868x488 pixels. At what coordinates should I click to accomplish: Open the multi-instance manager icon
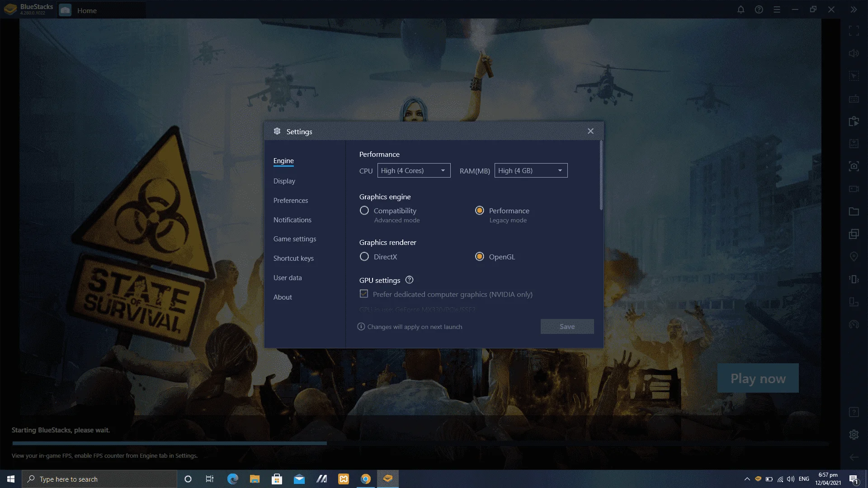click(854, 234)
